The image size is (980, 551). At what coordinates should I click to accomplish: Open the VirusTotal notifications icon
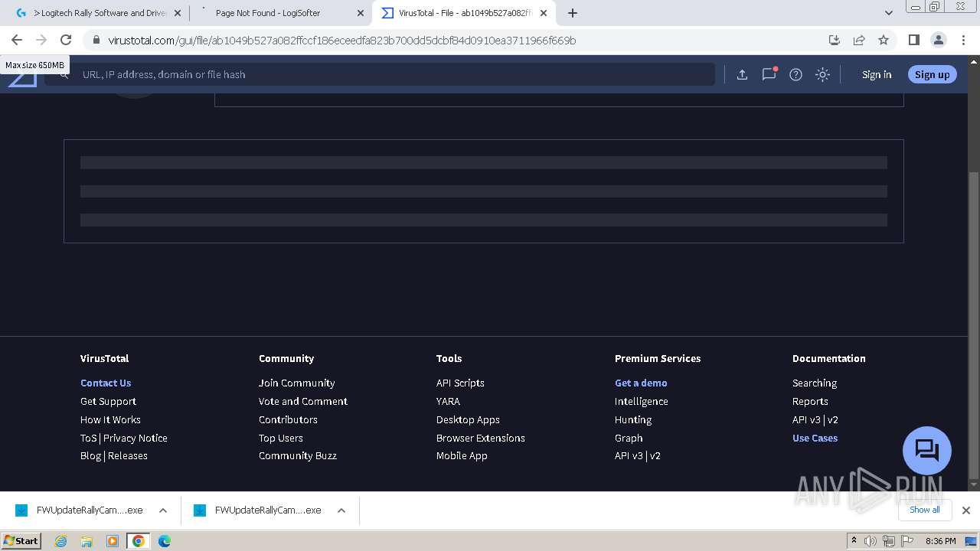[769, 74]
